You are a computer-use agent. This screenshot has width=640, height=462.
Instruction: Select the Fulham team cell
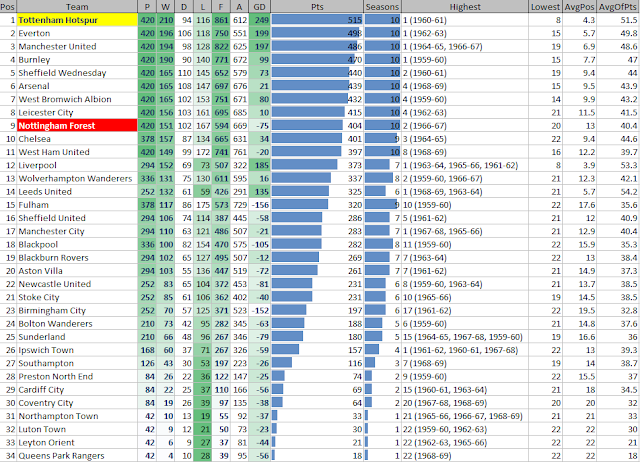77,204
